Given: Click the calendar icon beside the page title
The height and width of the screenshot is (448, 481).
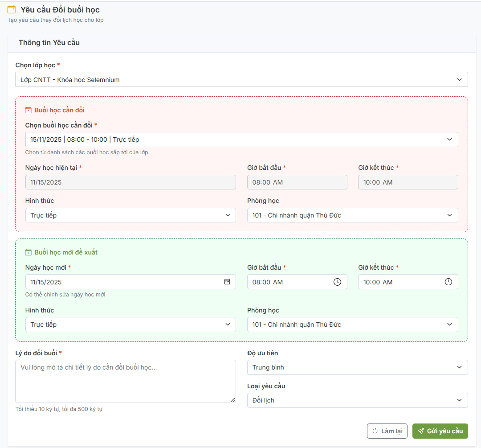Looking at the screenshot, I should pos(12,9).
